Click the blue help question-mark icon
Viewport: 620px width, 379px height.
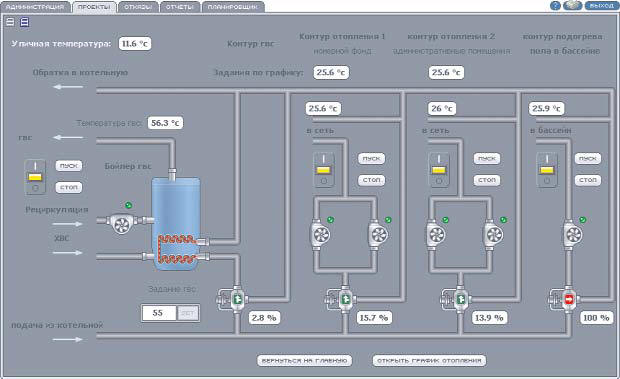556,6
